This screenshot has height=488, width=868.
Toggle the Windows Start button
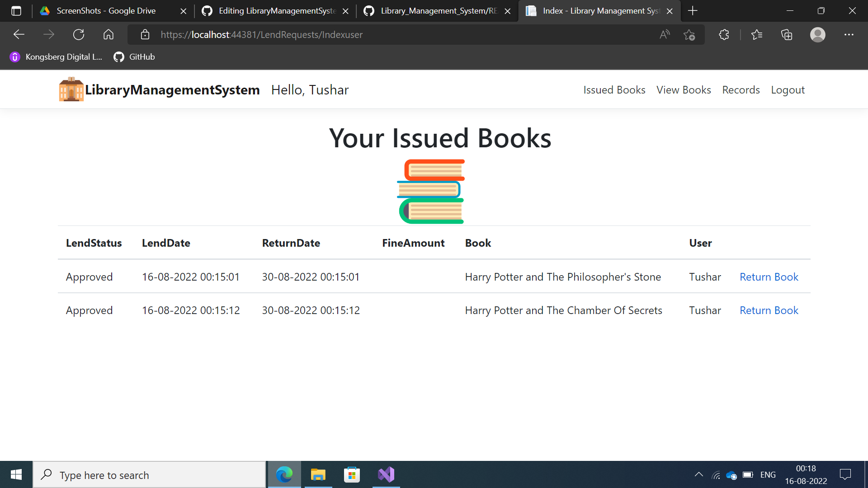click(x=16, y=474)
